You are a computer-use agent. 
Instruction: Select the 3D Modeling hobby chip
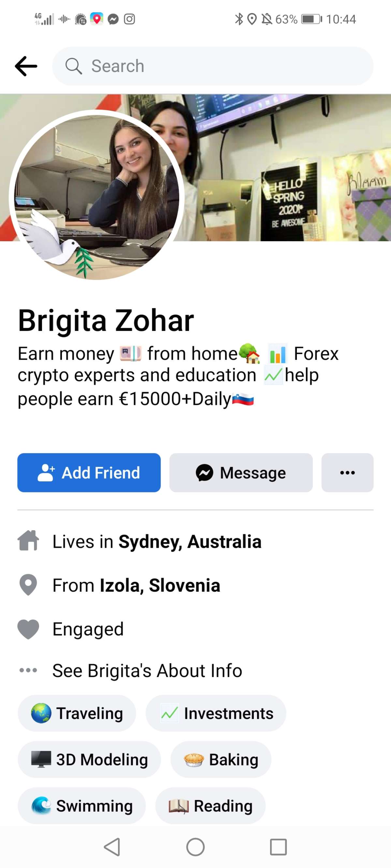89,760
